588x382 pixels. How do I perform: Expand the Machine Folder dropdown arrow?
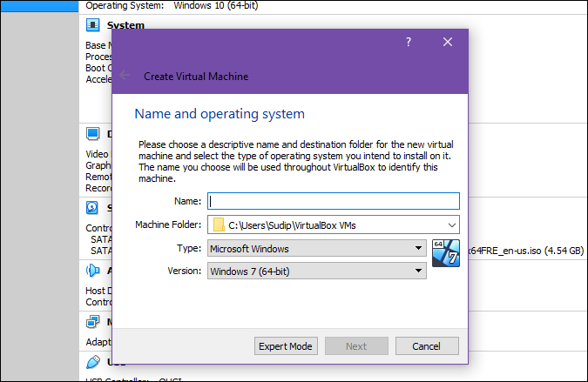449,225
